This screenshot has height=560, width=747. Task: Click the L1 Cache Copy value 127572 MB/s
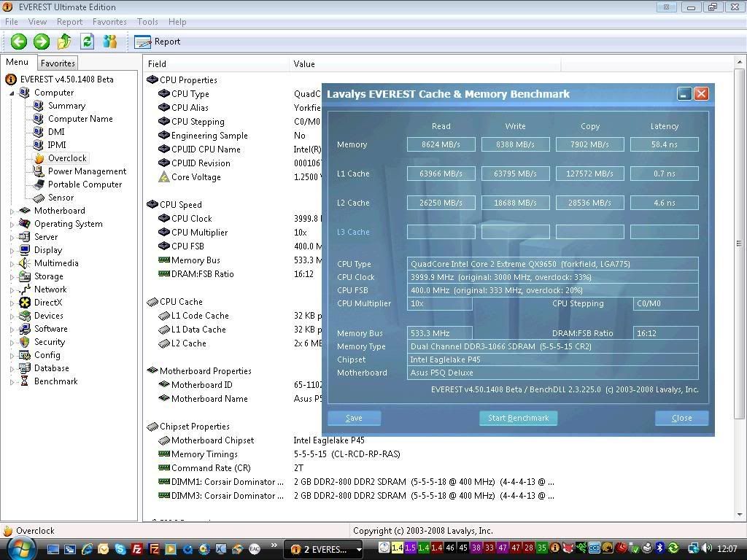coord(589,174)
